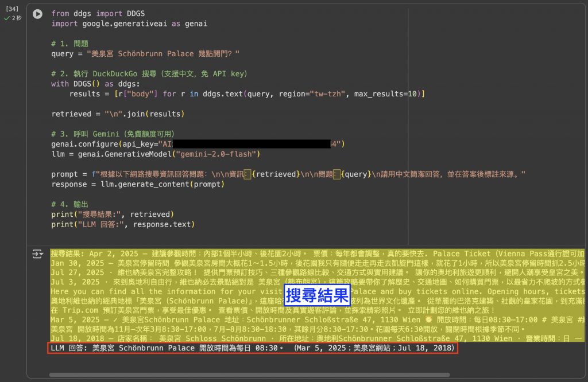Click the output line starting 'Jul 3, 2025'

[318, 282]
